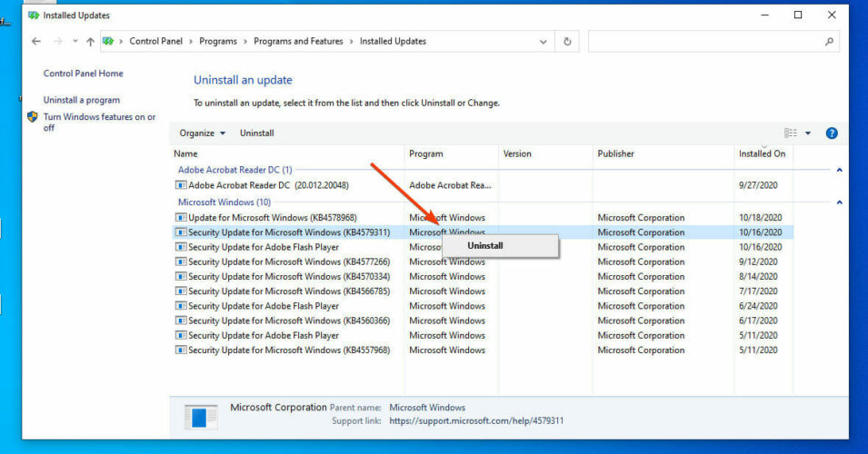Click Adobe Acrobat Rea... program cell
868x454 pixels.
click(x=450, y=185)
